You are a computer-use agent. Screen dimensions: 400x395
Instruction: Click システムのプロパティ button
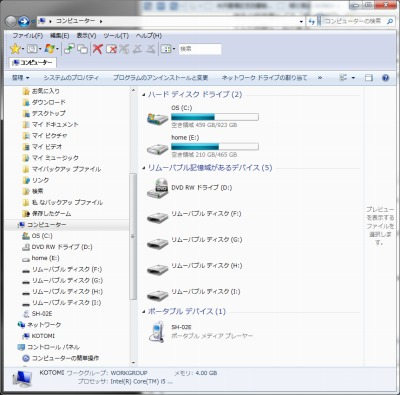click(71, 78)
